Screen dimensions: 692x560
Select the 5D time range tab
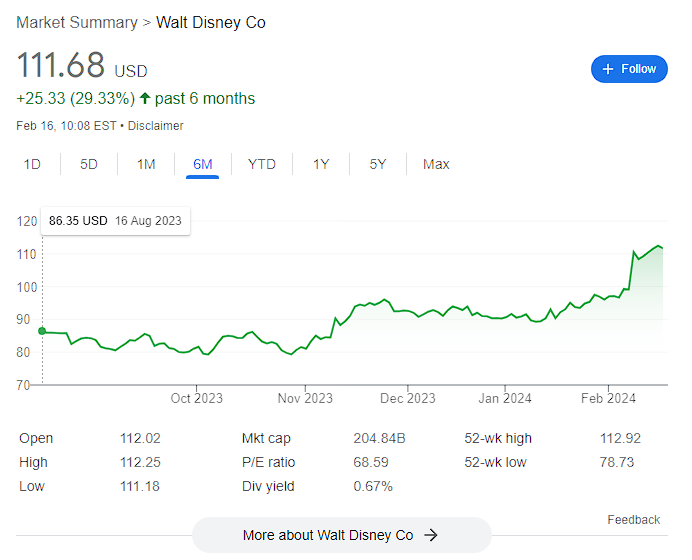pos(88,164)
